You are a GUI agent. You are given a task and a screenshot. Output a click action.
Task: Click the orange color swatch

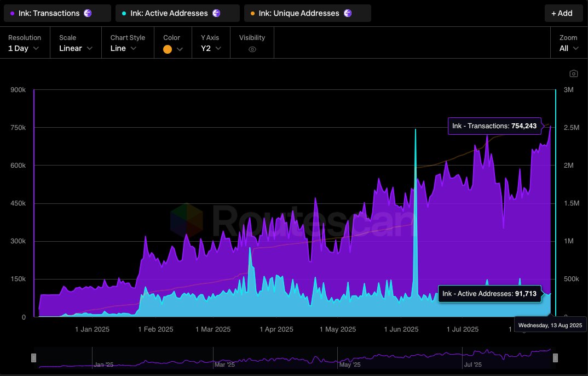coord(168,49)
